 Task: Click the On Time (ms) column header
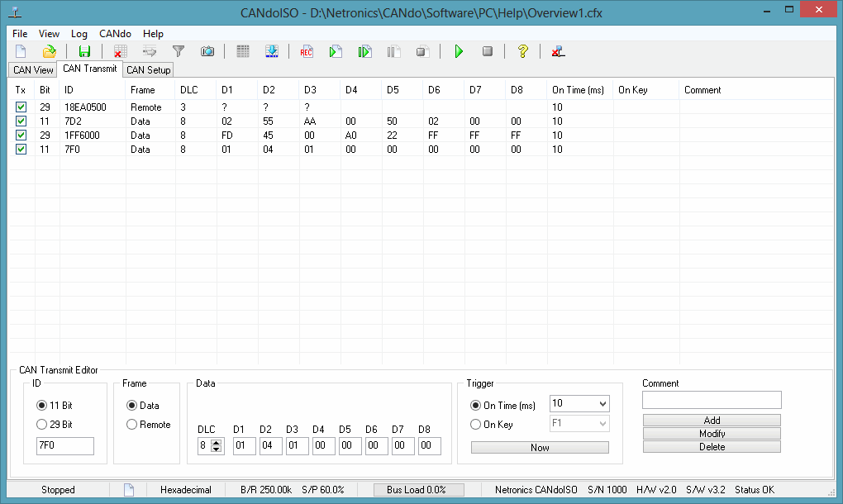579,90
